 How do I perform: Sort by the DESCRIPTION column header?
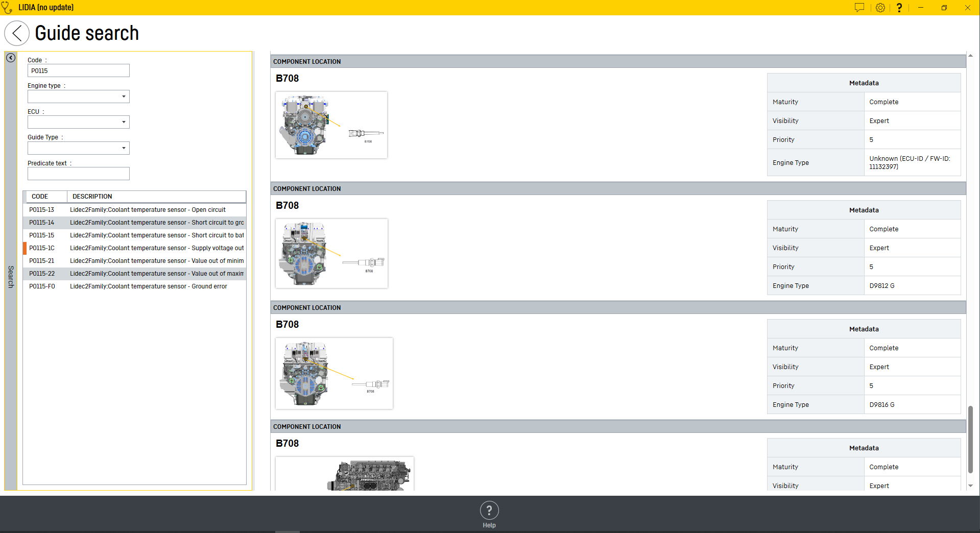coord(92,197)
